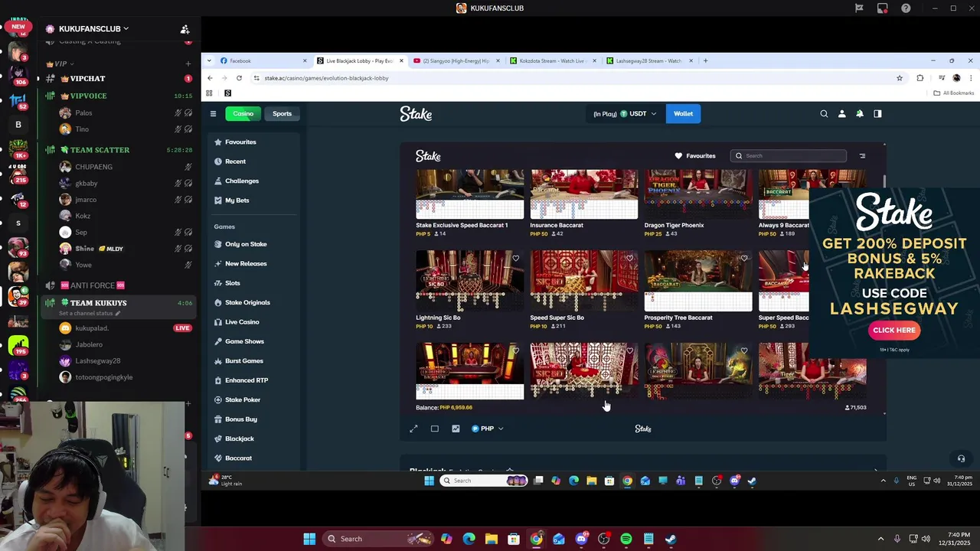The image size is (980, 551).
Task: Favourite Prosperity Tree Baccarat heart toggle
Action: (x=743, y=259)
